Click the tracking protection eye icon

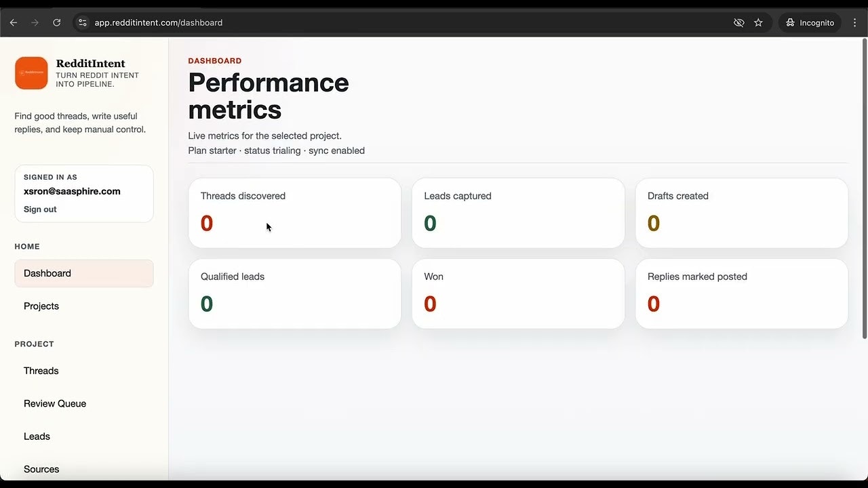coord(739,22)
